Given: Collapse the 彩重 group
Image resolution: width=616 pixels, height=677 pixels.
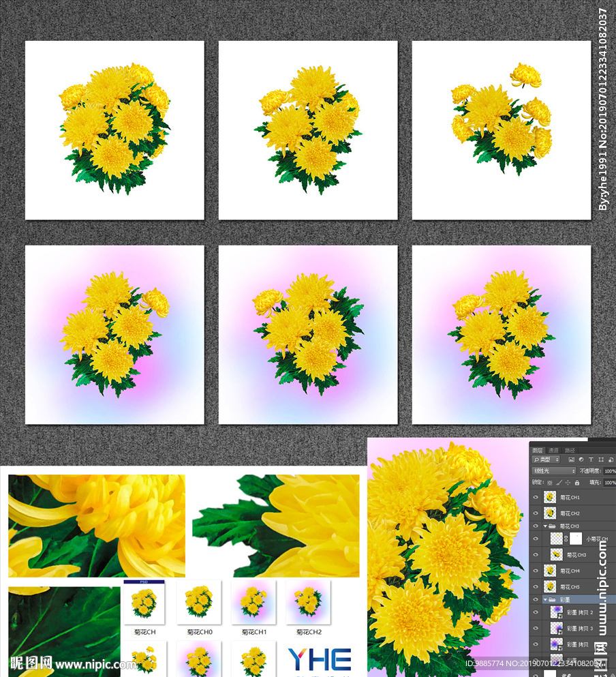Looking at the screenshot, I should tap(544, 599).
